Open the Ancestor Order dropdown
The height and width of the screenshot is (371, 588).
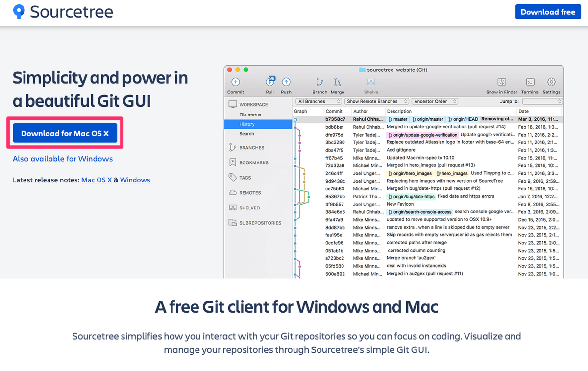[x=435, y=101]
